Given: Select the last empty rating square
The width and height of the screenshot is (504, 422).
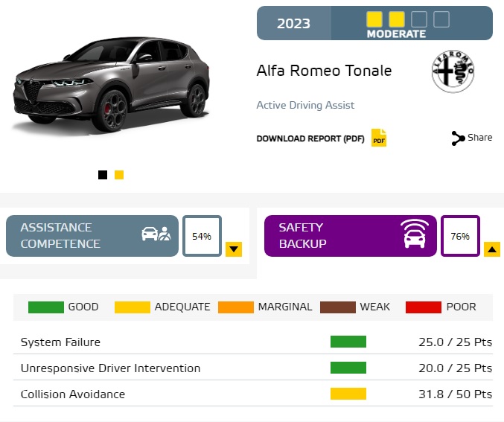Looking at the screenshot, I should tap(441, 19).
